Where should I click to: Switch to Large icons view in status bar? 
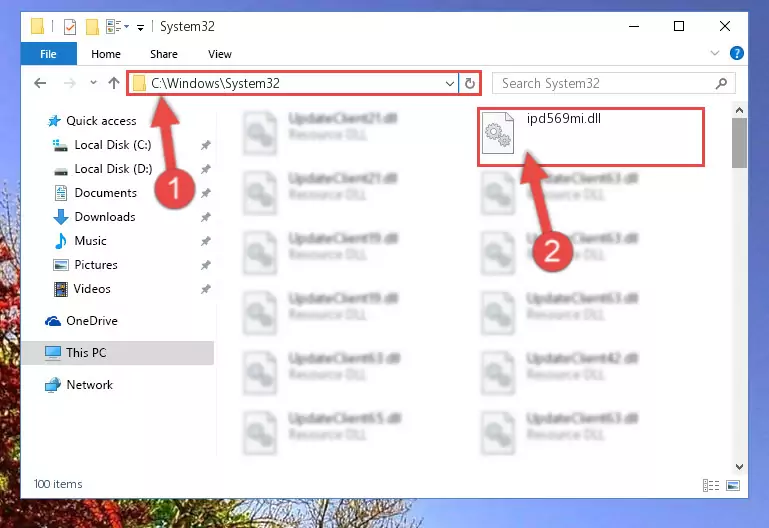pyautogui.click(x=733, y=485)
